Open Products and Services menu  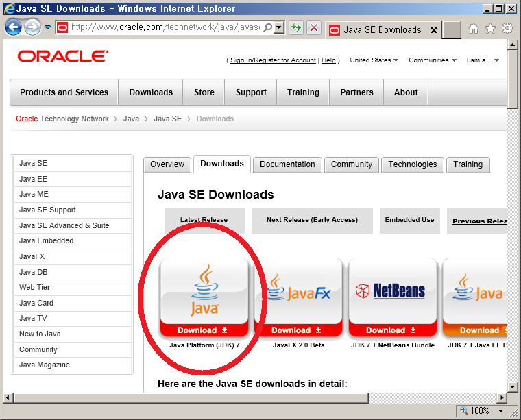coord(64,92)
